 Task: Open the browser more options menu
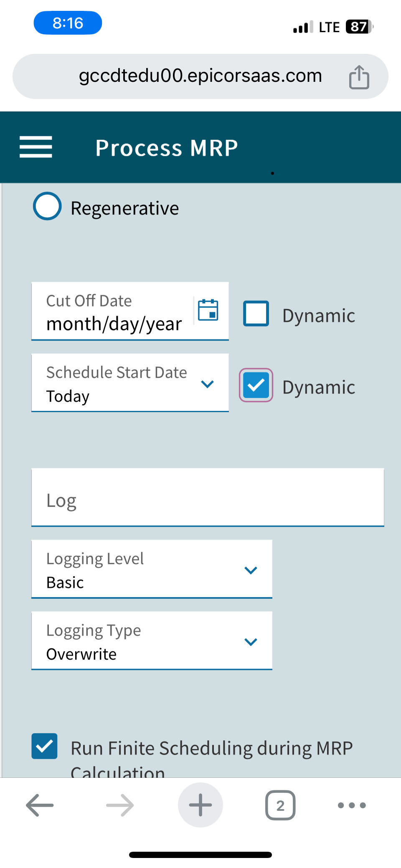352,805
